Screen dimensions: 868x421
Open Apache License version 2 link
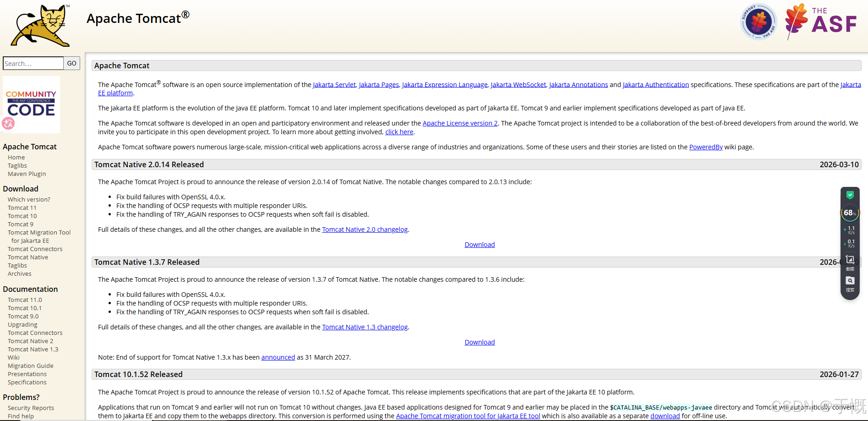pyautogui.click(x=460, y=123)
